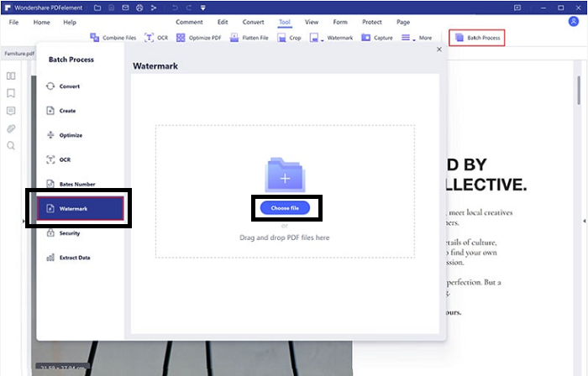Switch to the Page tab

click(403, 22)
